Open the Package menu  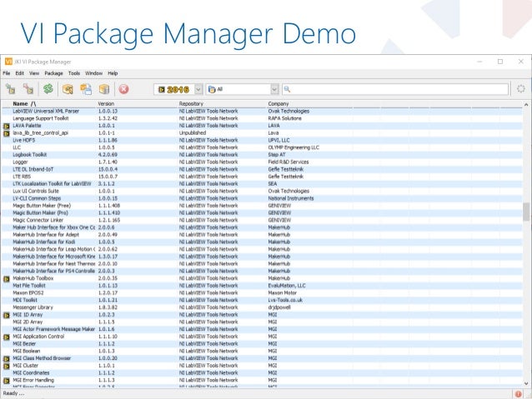pos(53,73)
